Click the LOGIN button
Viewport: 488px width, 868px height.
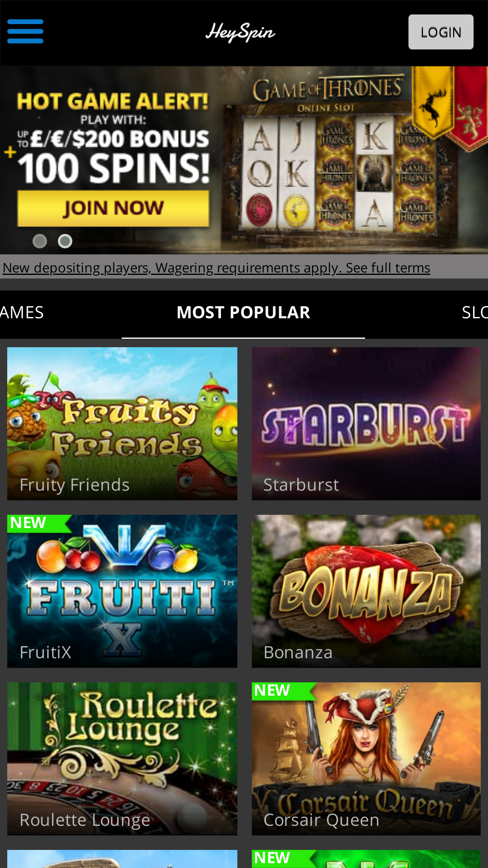441,32
